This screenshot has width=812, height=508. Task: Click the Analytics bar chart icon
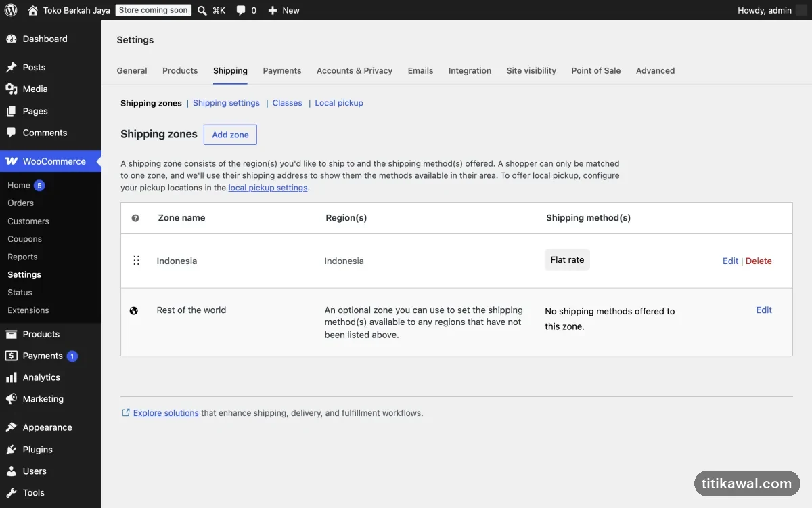[12, 377]
